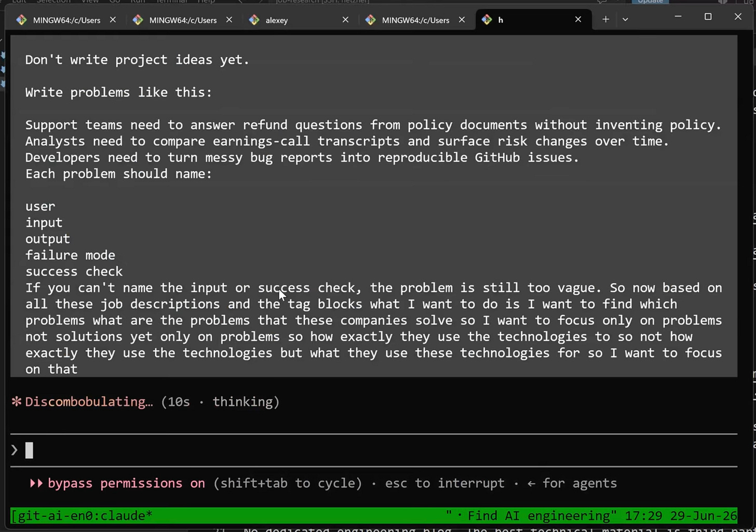This screenshot has width=756, height=532.
Task: Click the Git Bash icon on alexey tab
Action: click(254, 20)
